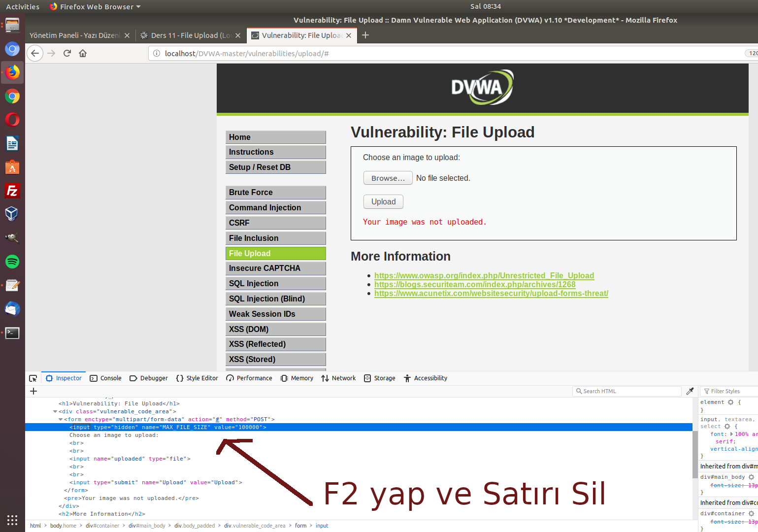This screenshot has width=758, height=532.
Task: Open the Console devtools panel
Action: [105, 378]
